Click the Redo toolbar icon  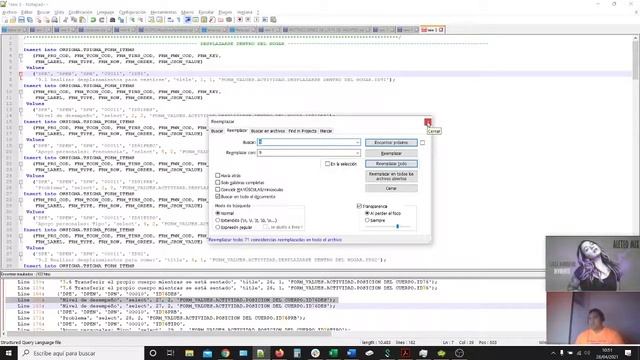coord(102,20)
